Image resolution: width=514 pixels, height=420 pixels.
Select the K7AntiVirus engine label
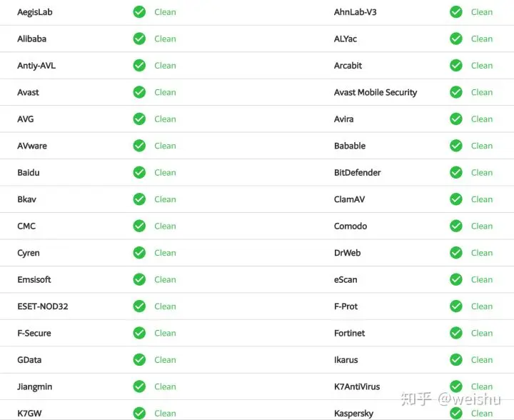357,386
